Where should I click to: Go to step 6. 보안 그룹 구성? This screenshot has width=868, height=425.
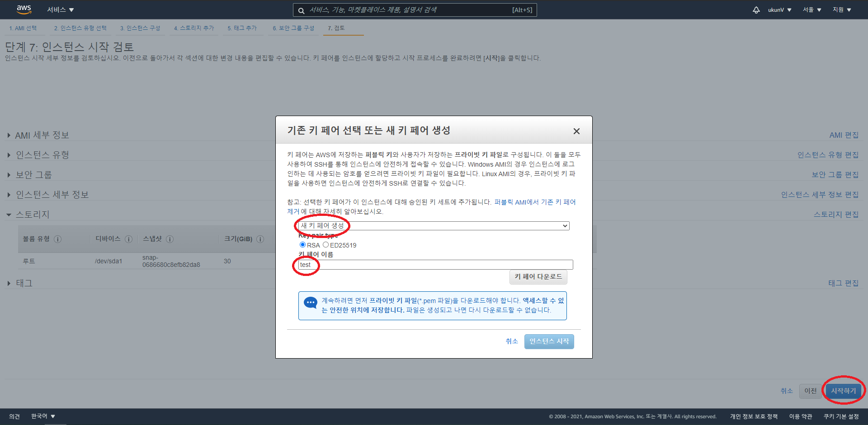293,28
